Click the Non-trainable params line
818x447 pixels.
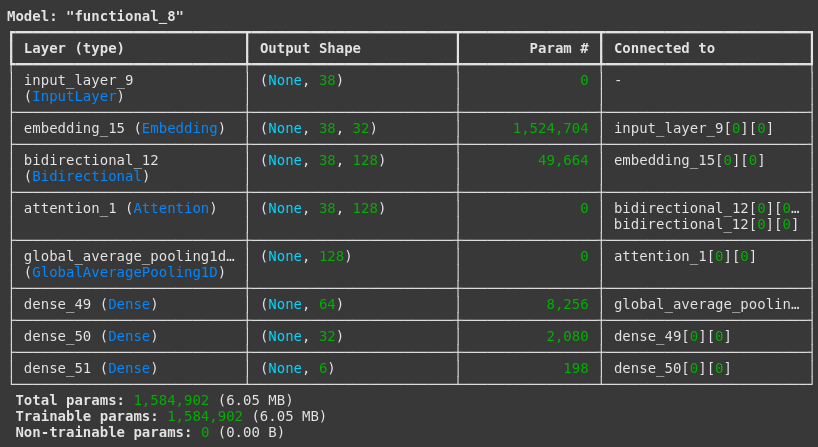[150, 432]
